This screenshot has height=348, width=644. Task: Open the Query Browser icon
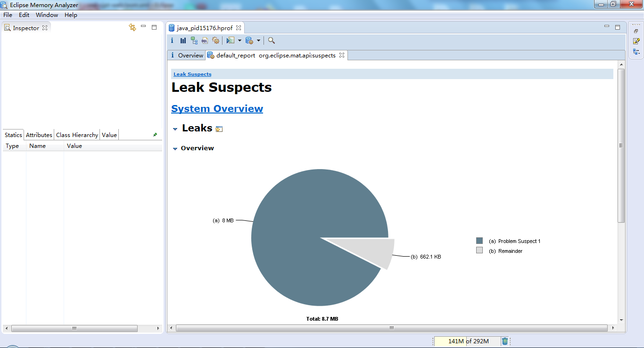pos(231,40)
